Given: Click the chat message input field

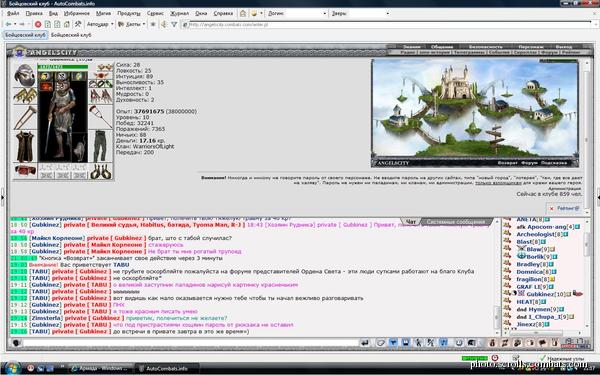Looking at the screenshot, I should [191, 343].
